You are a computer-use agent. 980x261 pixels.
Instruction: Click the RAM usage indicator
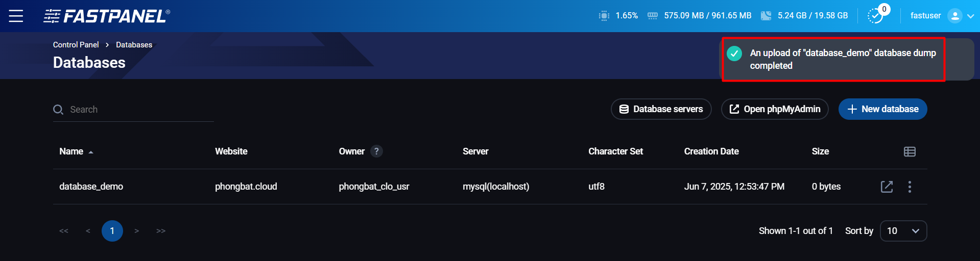pos(701,16)
